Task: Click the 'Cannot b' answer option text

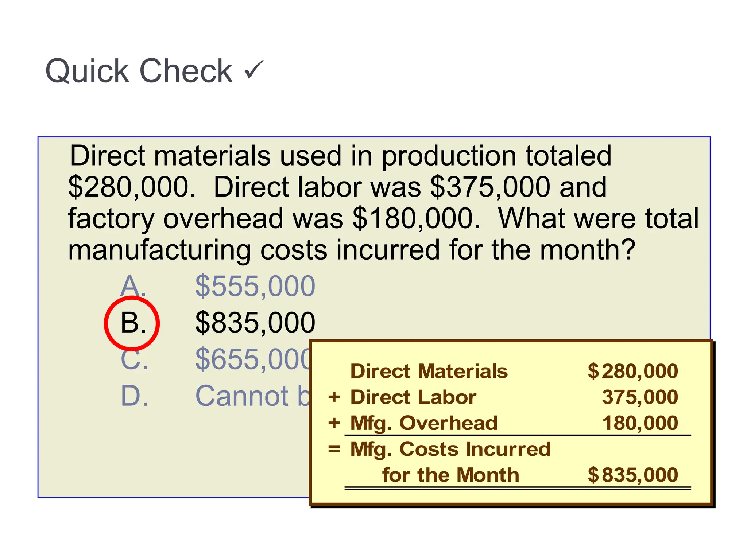Action: [x=252, y=396]
